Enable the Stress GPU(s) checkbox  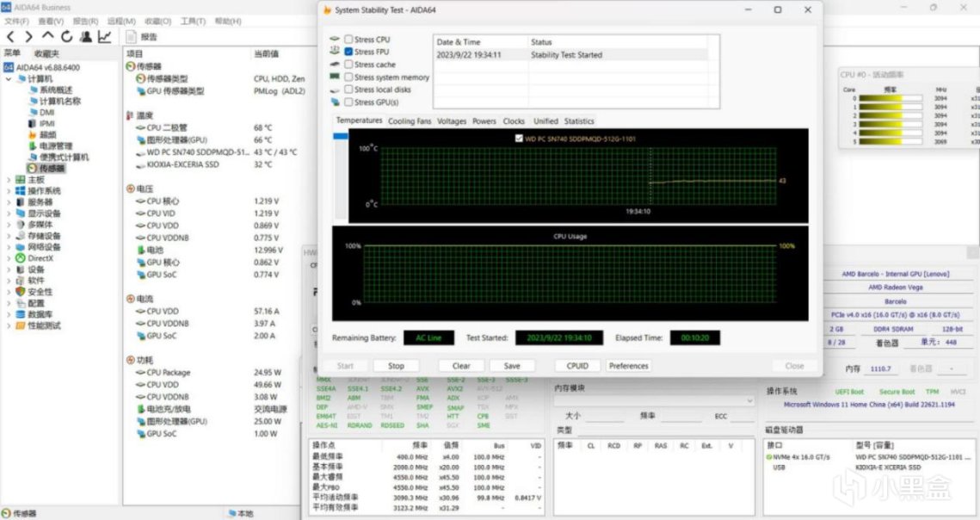pyautogui.click(x=348, y=102)
